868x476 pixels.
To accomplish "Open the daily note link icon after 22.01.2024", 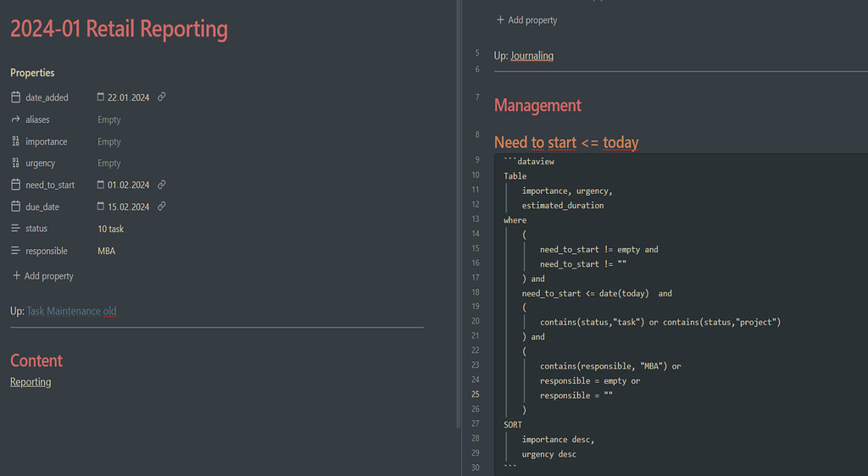I will 162,97.
